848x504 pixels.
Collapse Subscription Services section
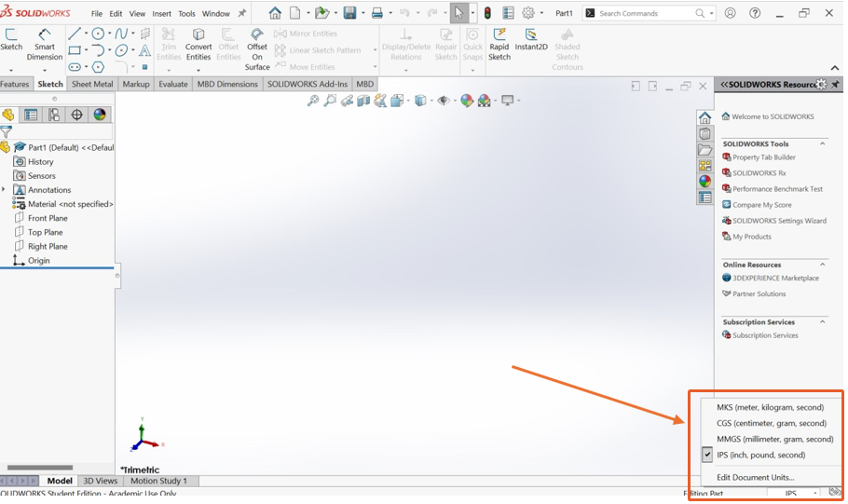[822, 321]
